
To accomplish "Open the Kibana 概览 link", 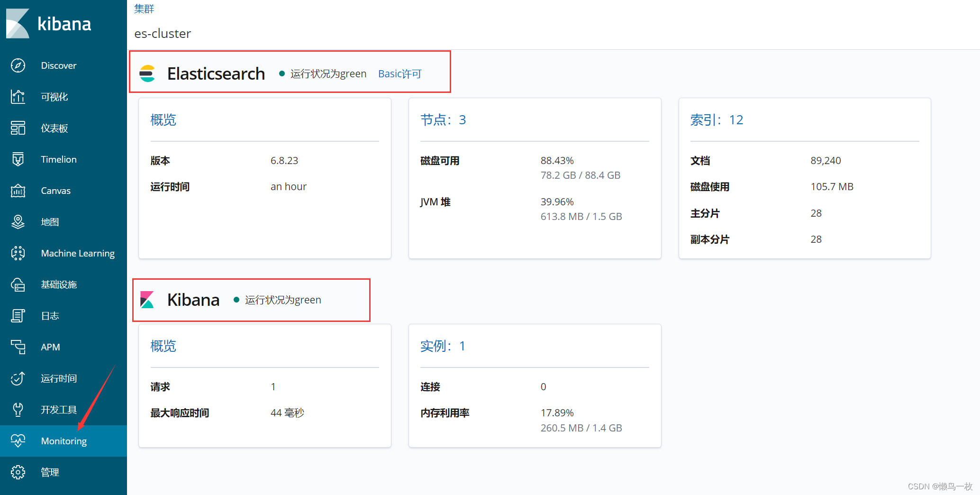I will click(x=163, y=346).
